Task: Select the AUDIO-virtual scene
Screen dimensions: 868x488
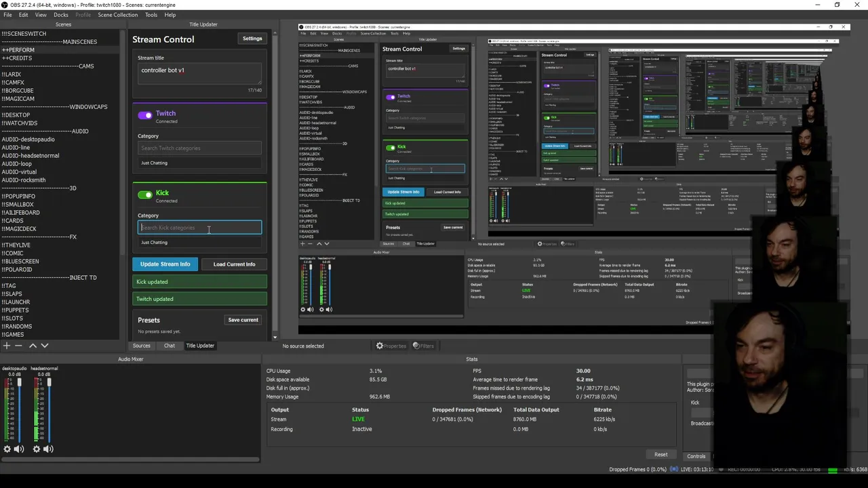Action: click(x=61, y=172)
